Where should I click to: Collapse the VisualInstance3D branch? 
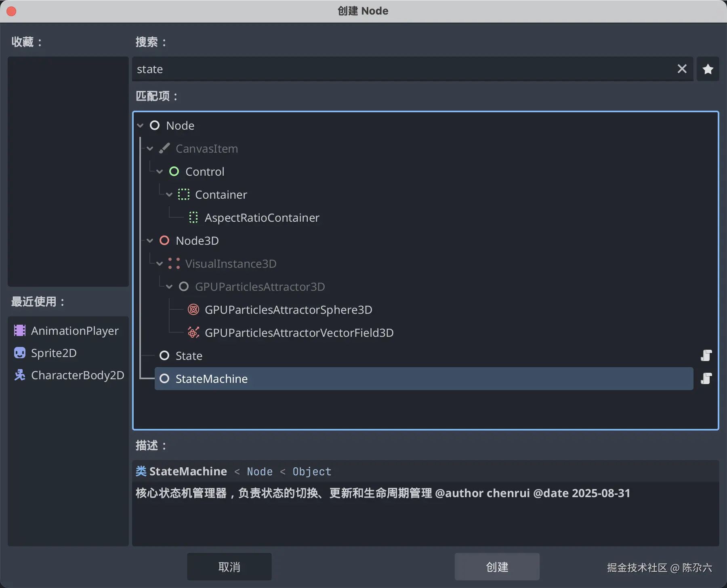[x=160, y=264]
